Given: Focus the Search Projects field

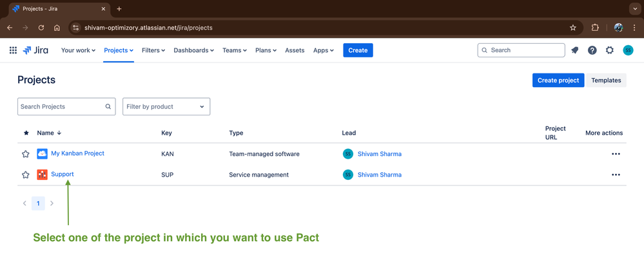Looking at the screenshot, I should click(x=66, y=106).
